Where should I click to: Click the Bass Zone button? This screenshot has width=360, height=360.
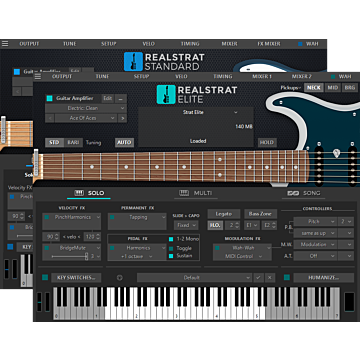tap(260, 214)
